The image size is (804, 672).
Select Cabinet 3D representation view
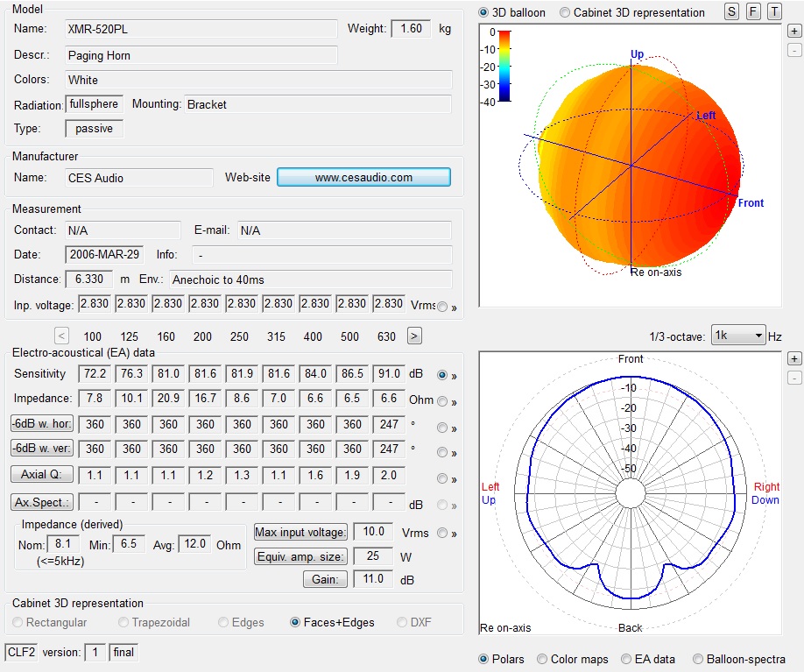[x=565, y=12]
